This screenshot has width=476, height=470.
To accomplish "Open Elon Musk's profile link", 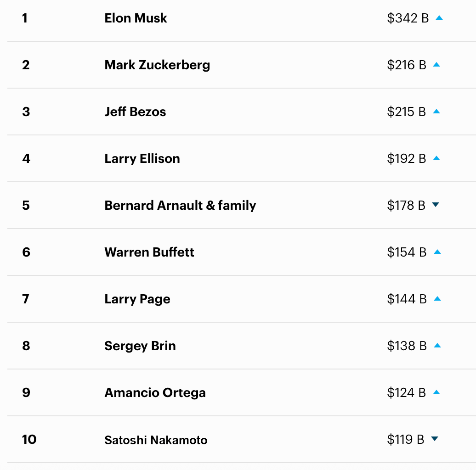I will (136, 18).
